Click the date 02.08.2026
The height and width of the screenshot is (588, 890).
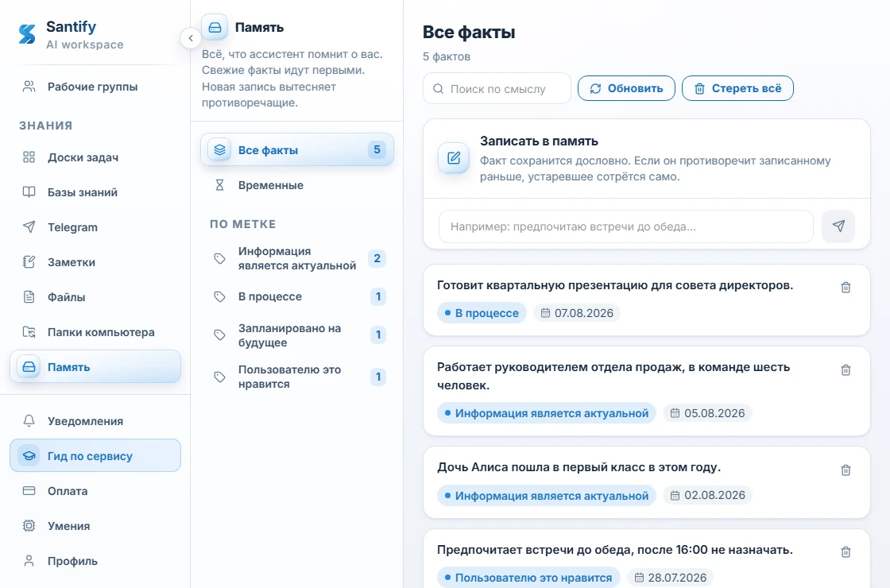pos(707,496)
